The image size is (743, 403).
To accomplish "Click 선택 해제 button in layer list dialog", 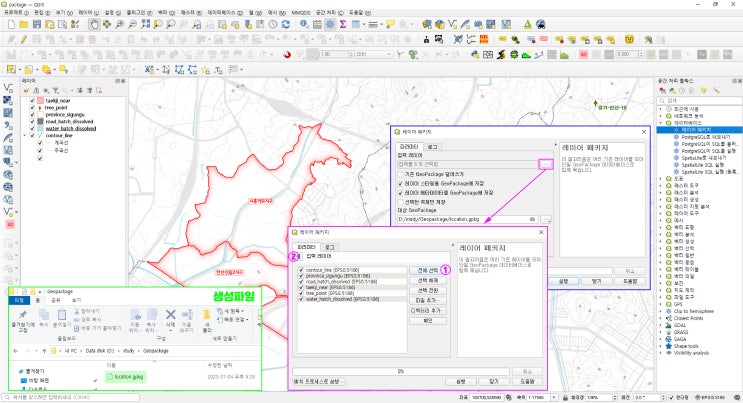I will click(x=427, y=280).
